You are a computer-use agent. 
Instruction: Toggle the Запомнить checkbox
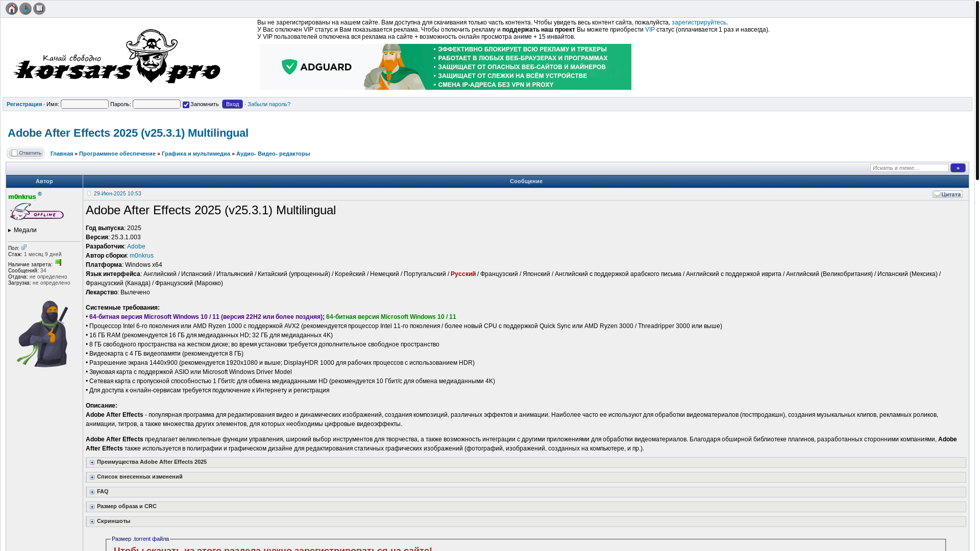[x=186, y=105]
